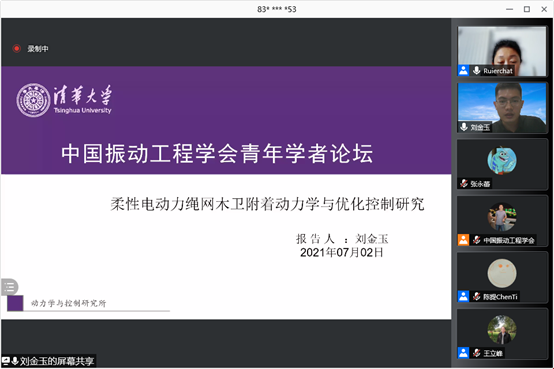Viewport: 554px width, 369px height.
Task: Click 王立峰's muted microphone icon
Action: (477, 353)
